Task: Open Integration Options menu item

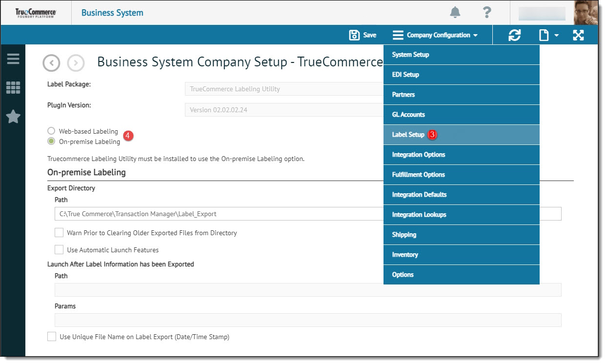Action: pyautogui.click(x=462, y=155)
